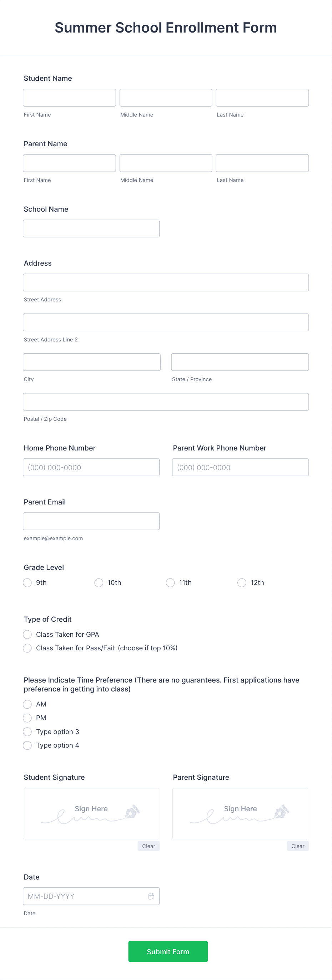Click the Submit Form button

[168, 951]
